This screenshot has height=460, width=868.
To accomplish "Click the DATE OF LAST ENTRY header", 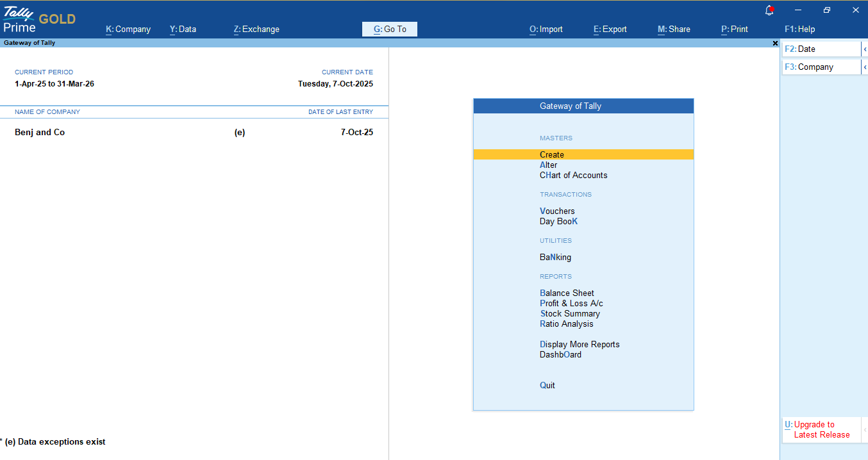I will [x=340, y=112].
